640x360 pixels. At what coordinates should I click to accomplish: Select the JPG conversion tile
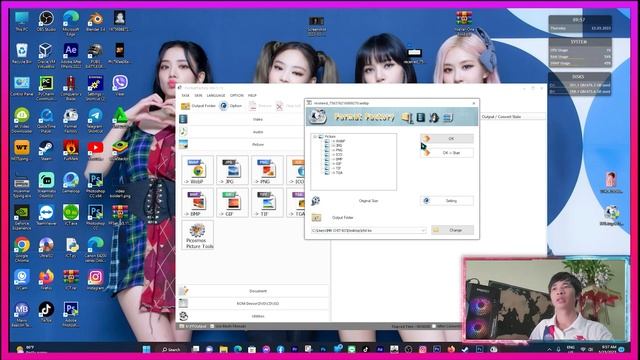(x=232, y=170)
